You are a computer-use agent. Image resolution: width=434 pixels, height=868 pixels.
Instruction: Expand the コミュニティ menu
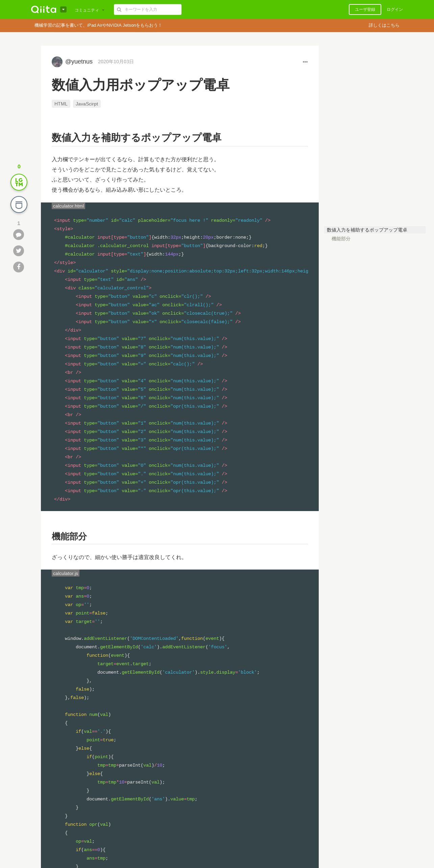(x=90, y=10)
